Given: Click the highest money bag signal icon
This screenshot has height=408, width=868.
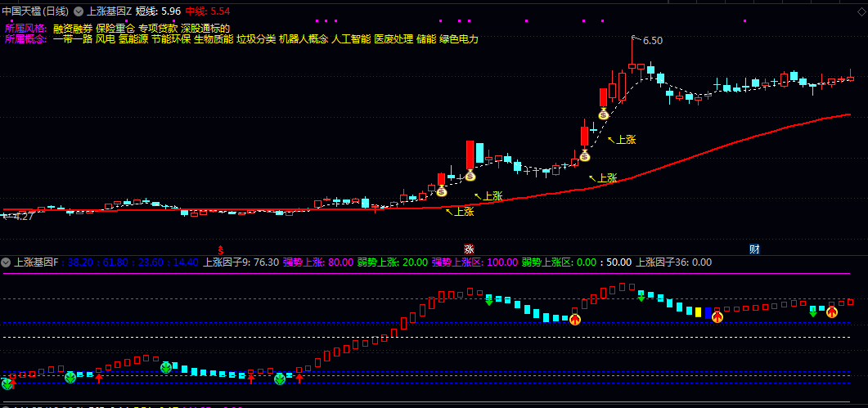Looking at the screenshot, I should click(604, 114).
